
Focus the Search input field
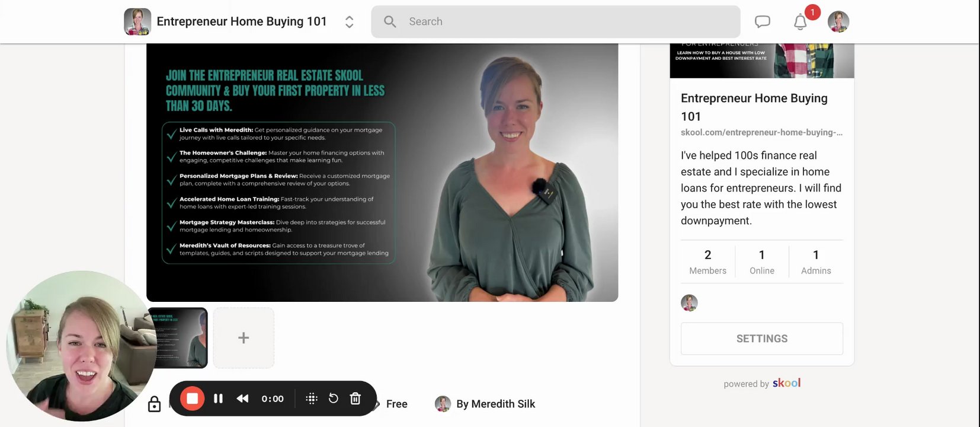556,22
